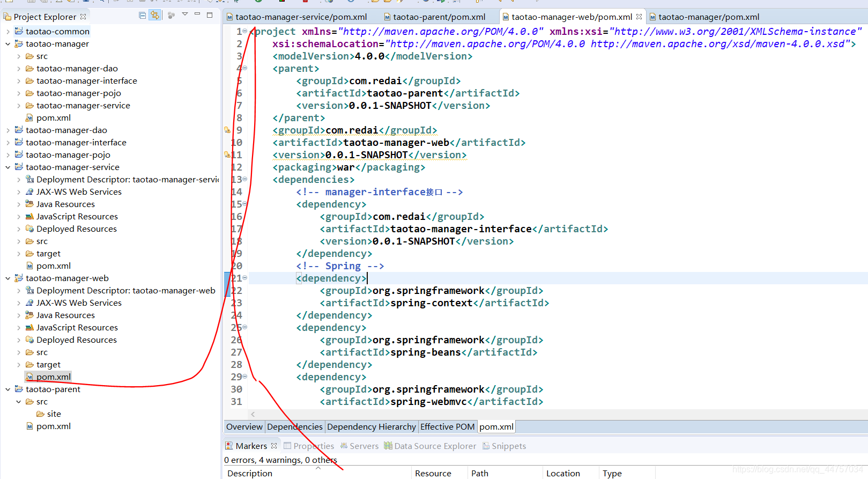Fold the parent element at line 4
Viewport: 868px width, 479px height.
click(x=245, y=68)
